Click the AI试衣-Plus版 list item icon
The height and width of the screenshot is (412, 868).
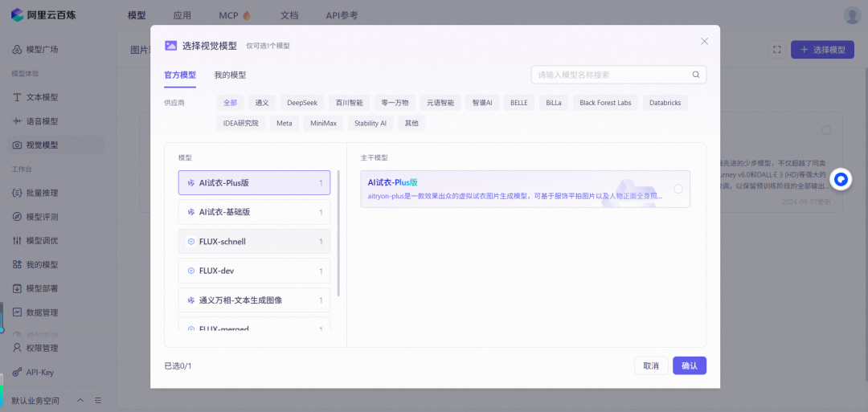(x=191, y=183)
